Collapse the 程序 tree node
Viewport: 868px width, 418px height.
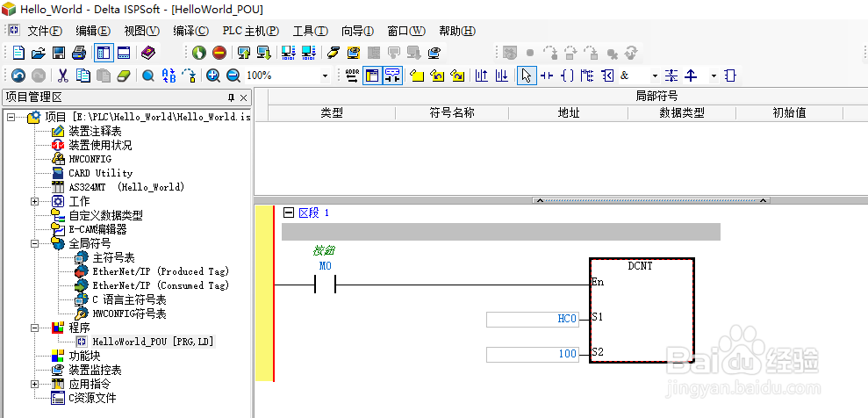[35, 328]
